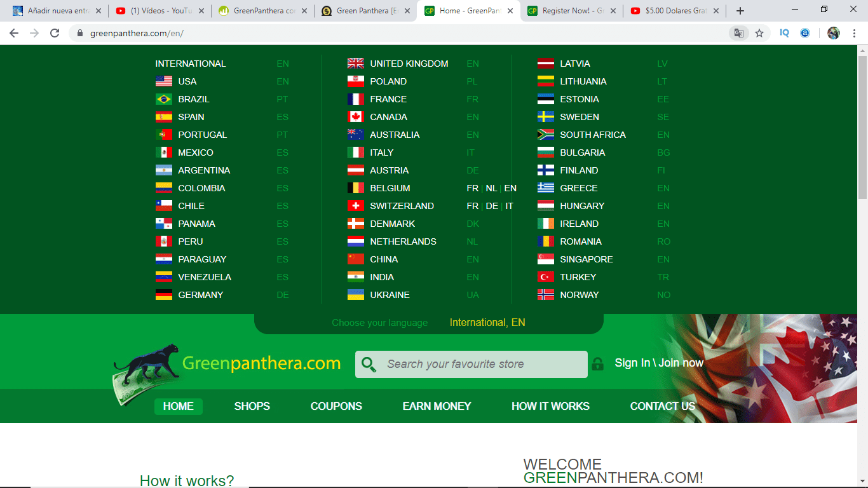Click Sign In link
868x488 pixels.
pyautogui.click(x=632, y=363)
